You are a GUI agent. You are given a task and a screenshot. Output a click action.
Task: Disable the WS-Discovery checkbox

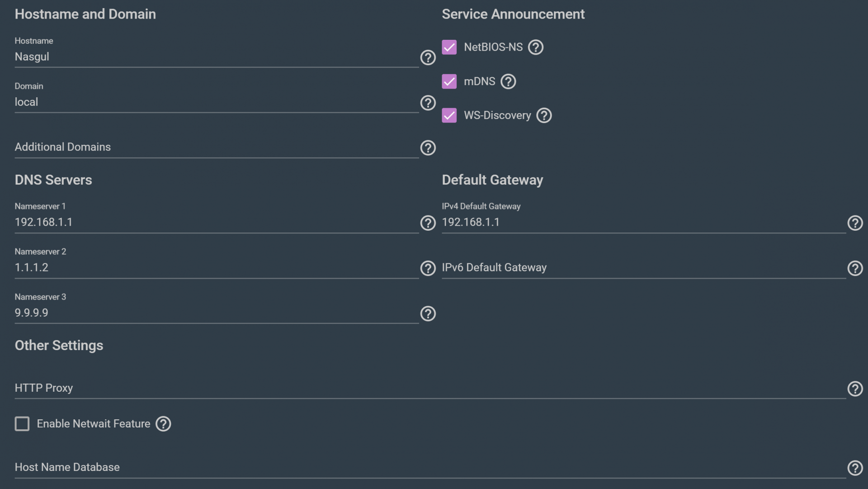449,115
